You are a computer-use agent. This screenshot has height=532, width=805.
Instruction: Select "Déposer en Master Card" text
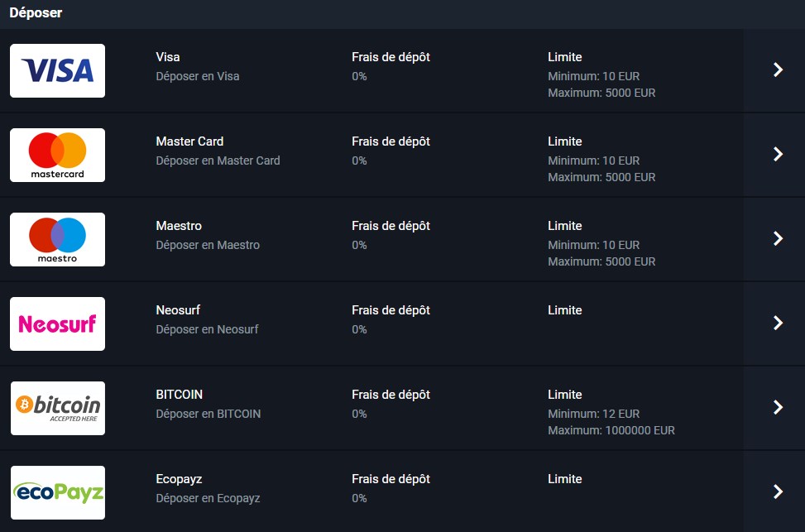click(x=218, y=161)
